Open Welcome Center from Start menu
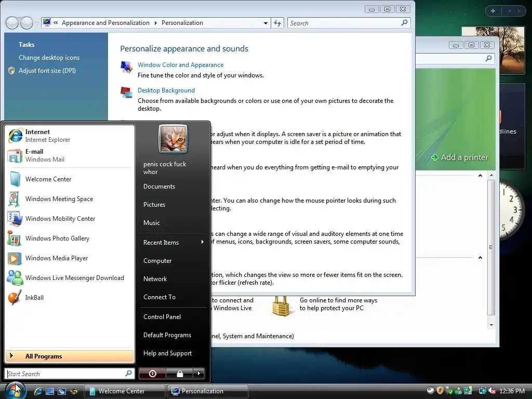This screenshot has width=532, height=399. (x=70, y=179)
